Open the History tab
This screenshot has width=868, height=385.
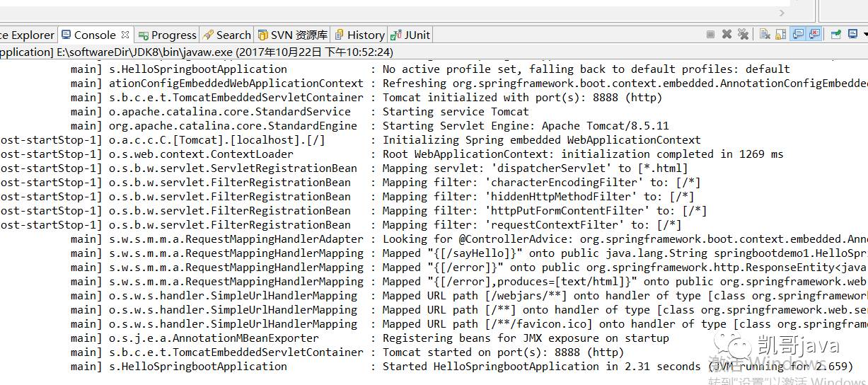[359, 35]
